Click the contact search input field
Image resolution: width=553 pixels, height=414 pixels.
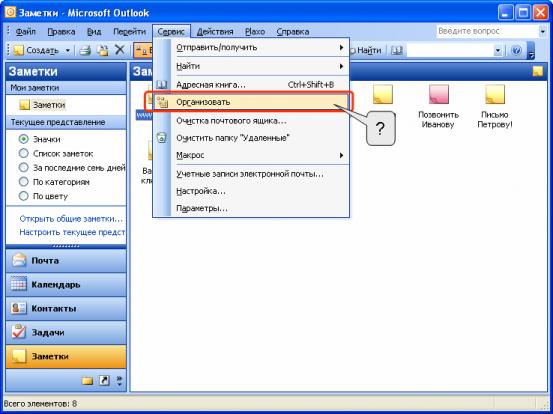tap(450, 51)
